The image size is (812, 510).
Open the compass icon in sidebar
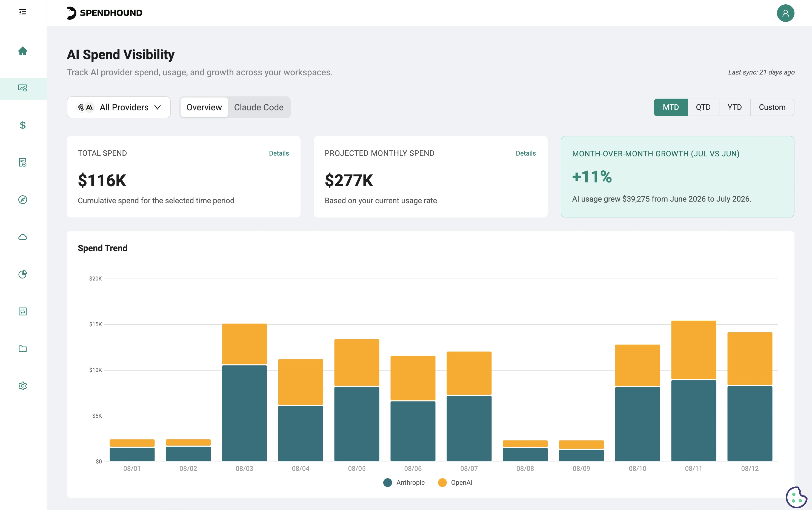(22, 200)
